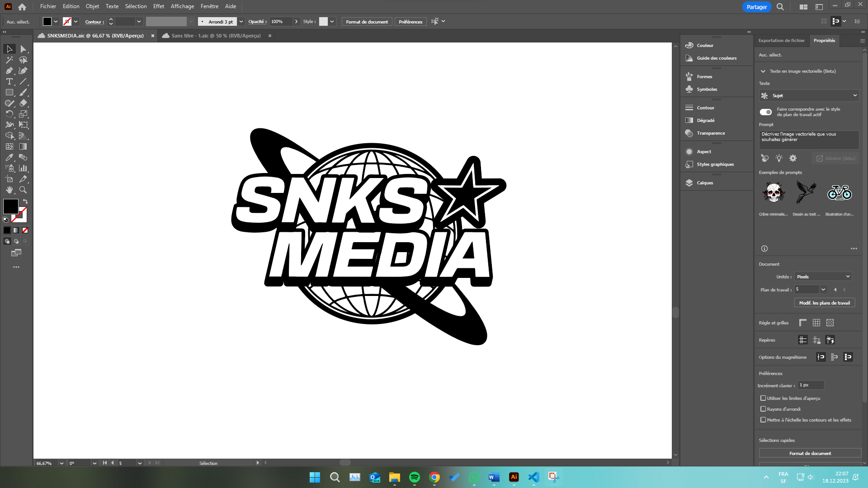The image size is (868, 488).
Task: Open the Styles graphiques panel
Action: [x=716, y=164]
